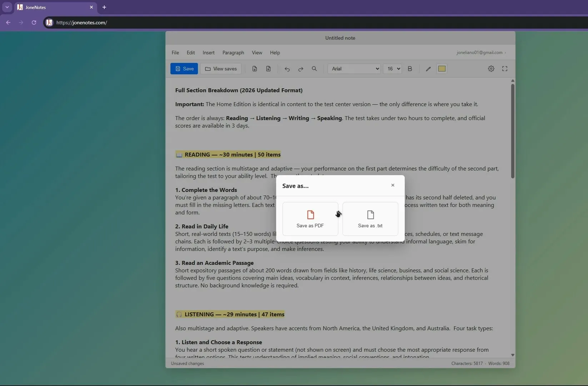Click the '1. Listen and Choose a Response' heading

[x=219, y=342]
